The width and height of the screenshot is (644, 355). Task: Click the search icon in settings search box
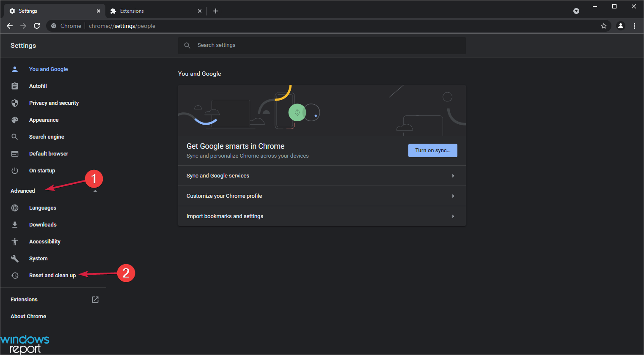187,45
